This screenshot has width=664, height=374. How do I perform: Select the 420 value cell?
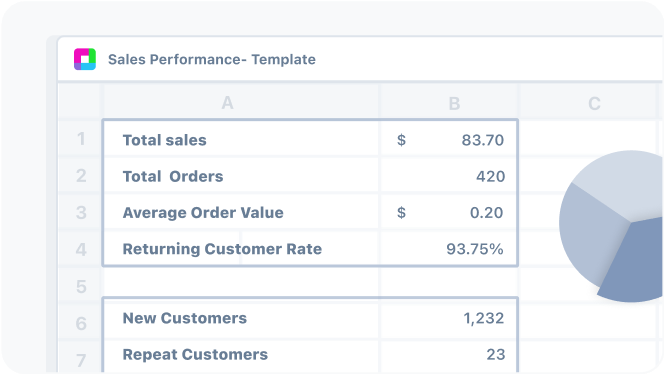(448, 176)
